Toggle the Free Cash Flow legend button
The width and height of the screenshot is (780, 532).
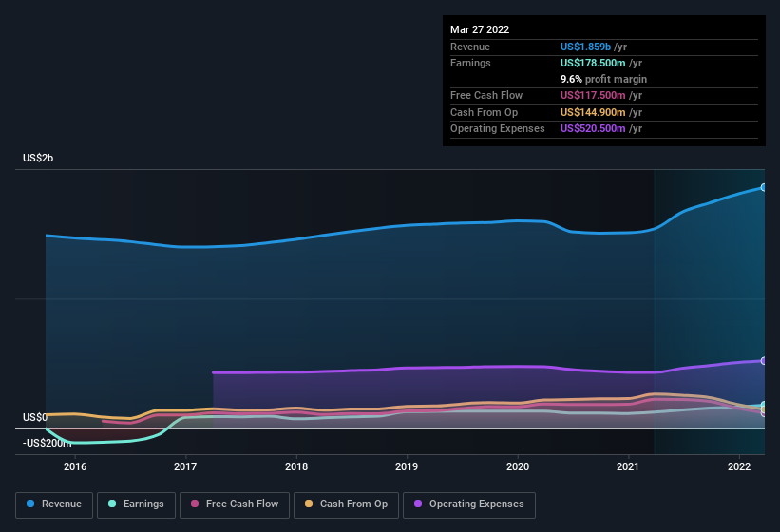(235, 504)
